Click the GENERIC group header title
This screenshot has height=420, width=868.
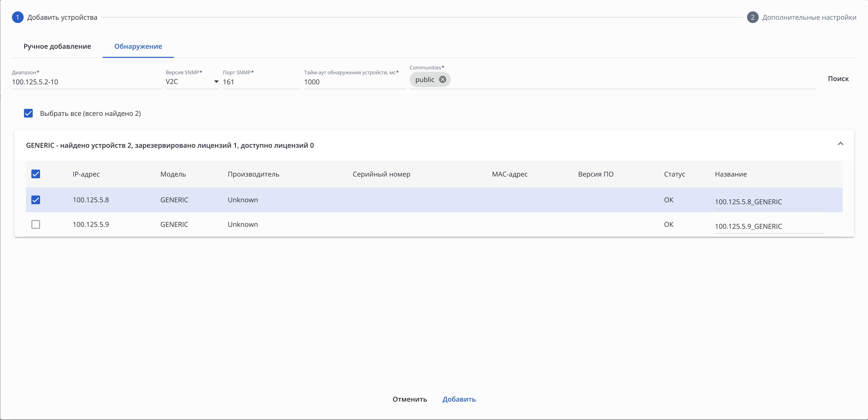coord(170,145)
